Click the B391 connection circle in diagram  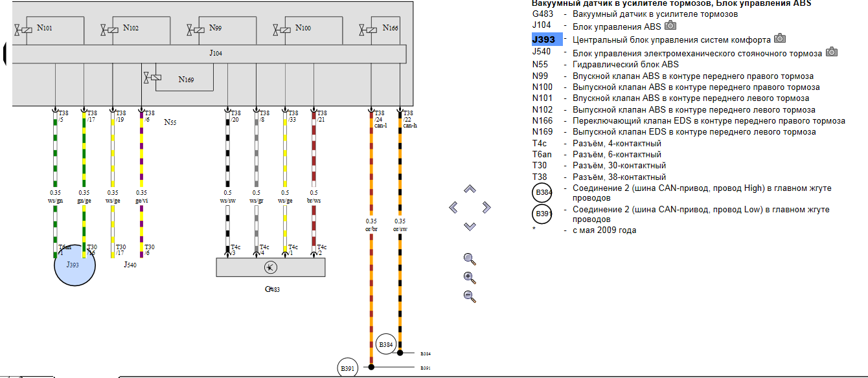coord(347,368)
